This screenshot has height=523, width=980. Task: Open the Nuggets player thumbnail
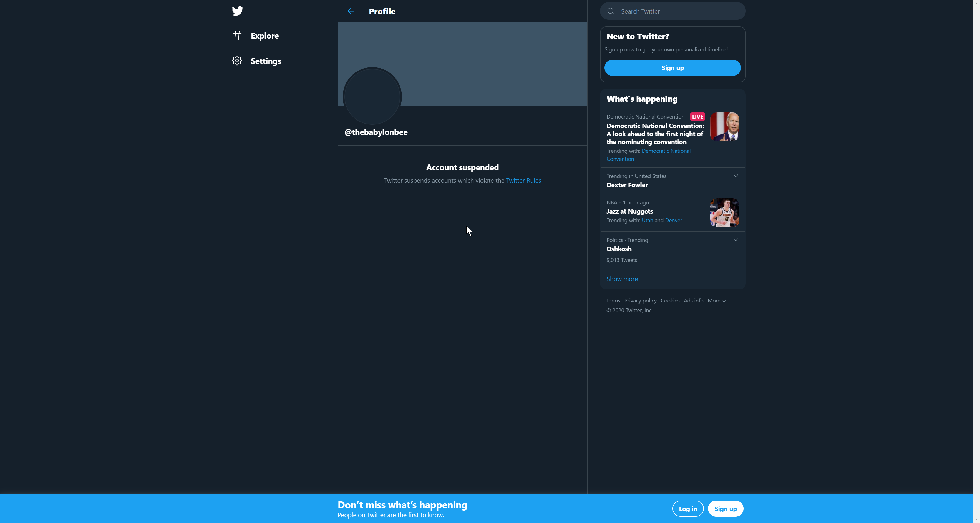724,213
